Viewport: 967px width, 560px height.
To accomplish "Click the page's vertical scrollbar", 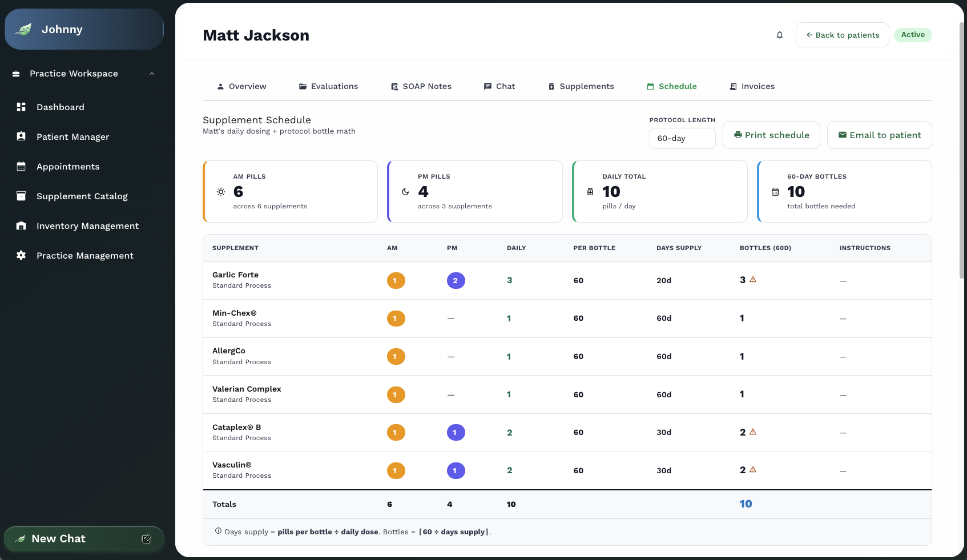I will point(962,148).
